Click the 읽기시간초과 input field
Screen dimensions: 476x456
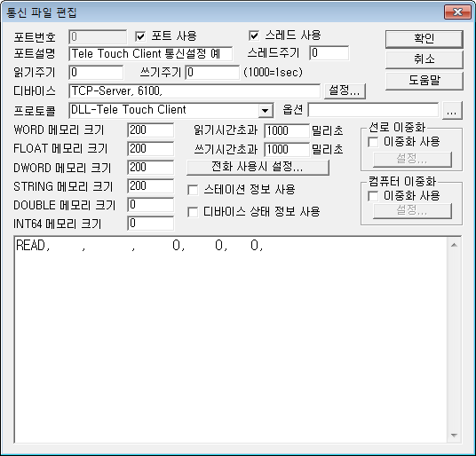pos(286,131)
